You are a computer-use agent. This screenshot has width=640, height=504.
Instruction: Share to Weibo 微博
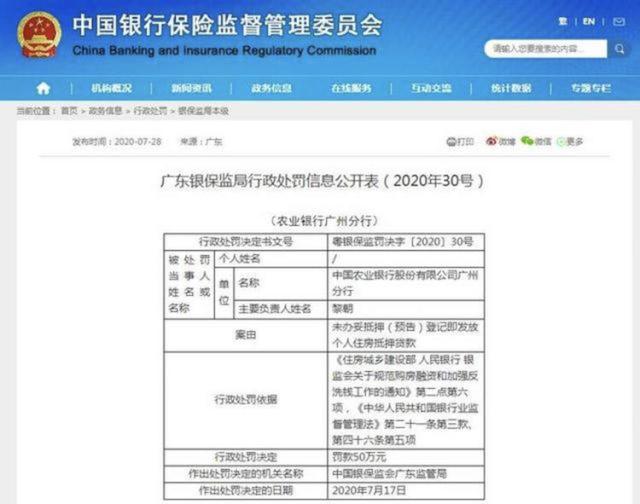[500, 141]
